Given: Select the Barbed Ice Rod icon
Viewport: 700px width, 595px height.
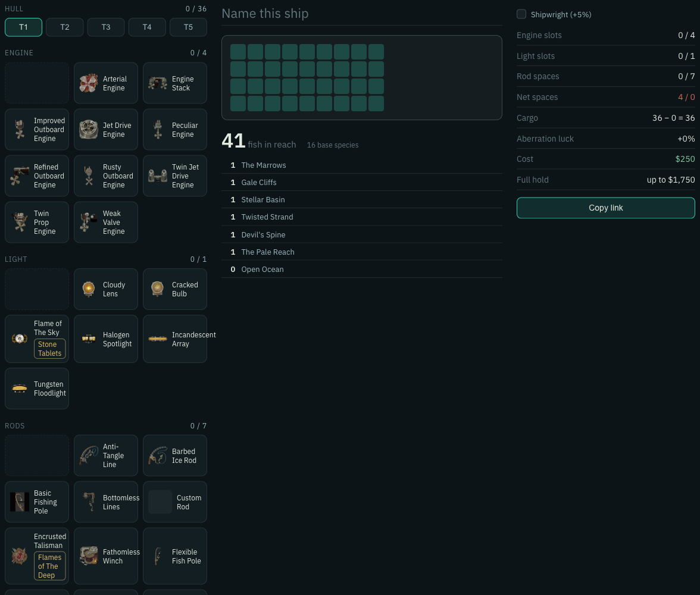Looking at the screenshot, I should click(x=158, y=455).
